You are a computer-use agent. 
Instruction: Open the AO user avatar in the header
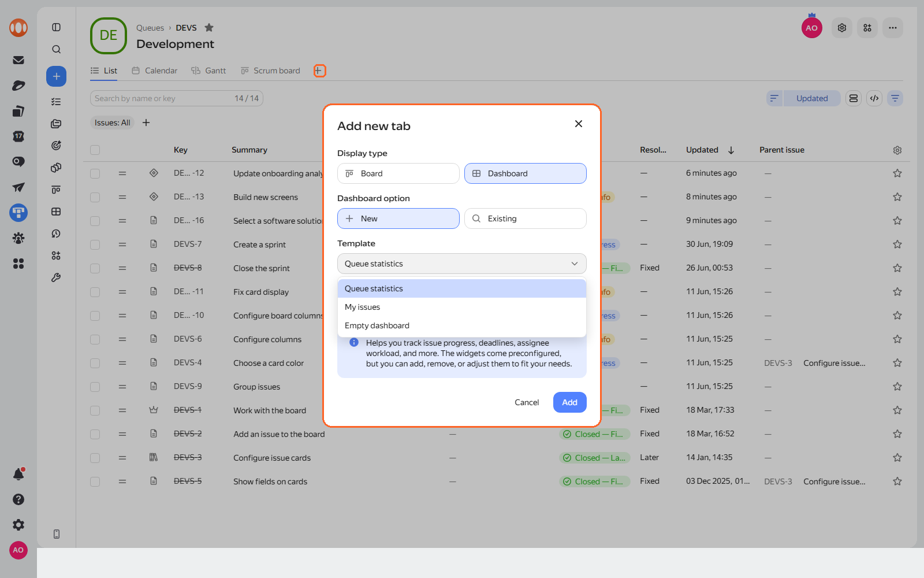[x=812, y=28]
